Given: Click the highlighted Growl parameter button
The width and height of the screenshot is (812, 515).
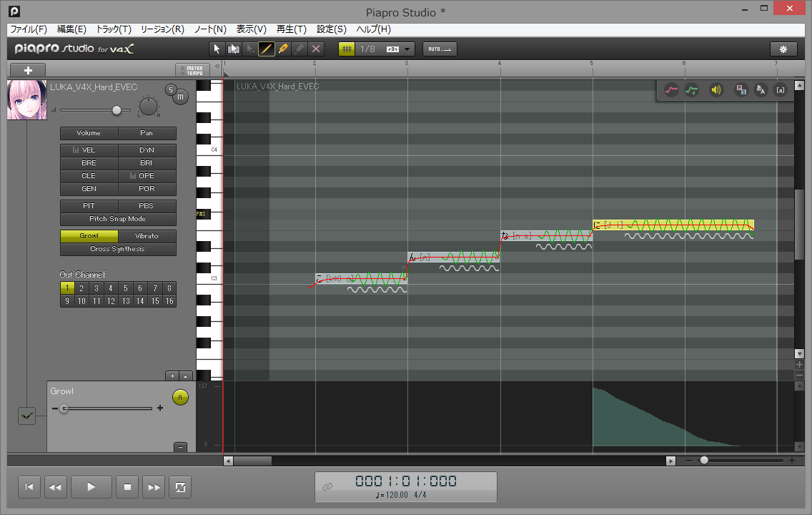Looking at the screenshot, I should pos(89,236).
